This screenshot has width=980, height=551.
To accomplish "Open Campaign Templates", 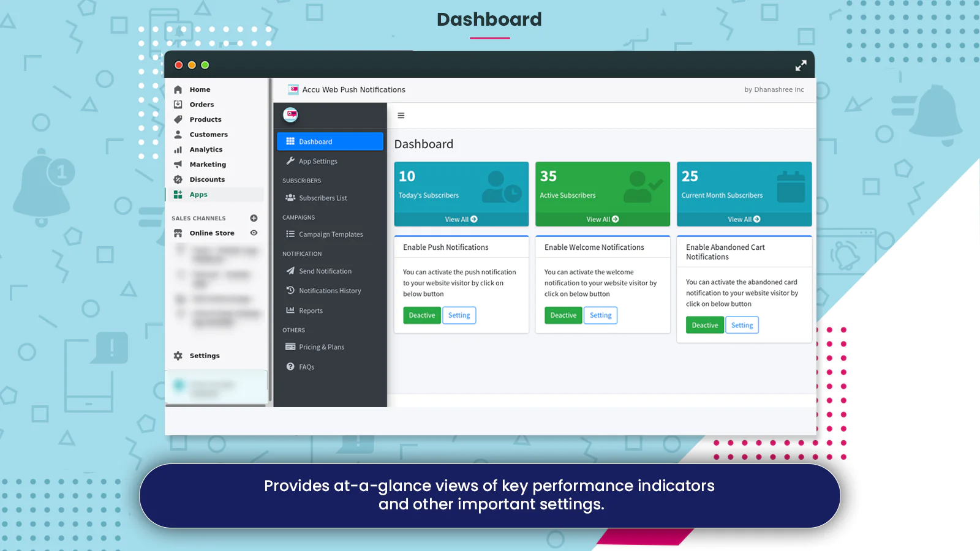I will pos(330,234).
